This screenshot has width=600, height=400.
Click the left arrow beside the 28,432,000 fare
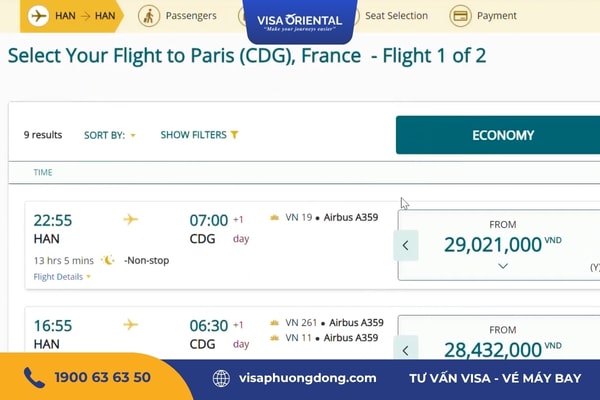click(x=406, y=348)
